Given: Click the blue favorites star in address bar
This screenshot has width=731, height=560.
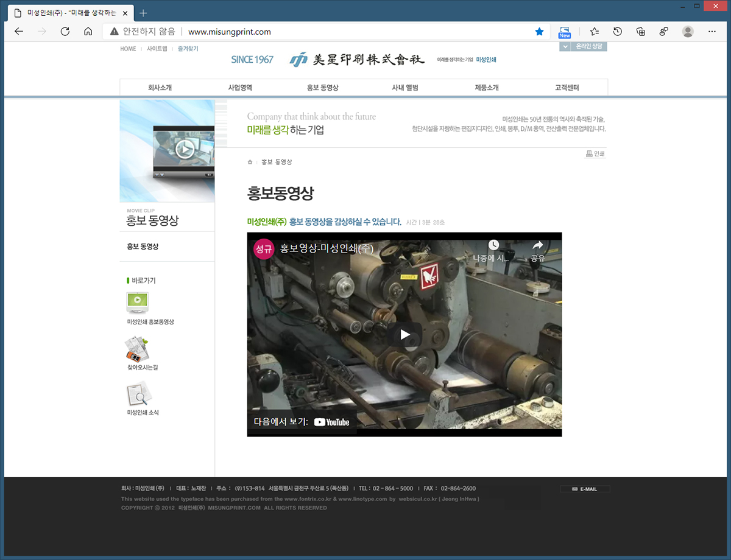Looking at the screenshot, I should coord(539,32).
